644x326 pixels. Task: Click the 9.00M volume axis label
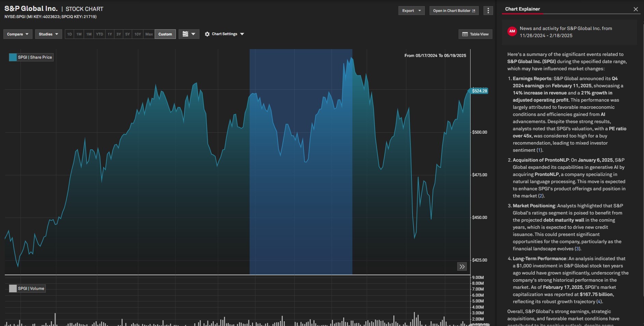point(478,278)
